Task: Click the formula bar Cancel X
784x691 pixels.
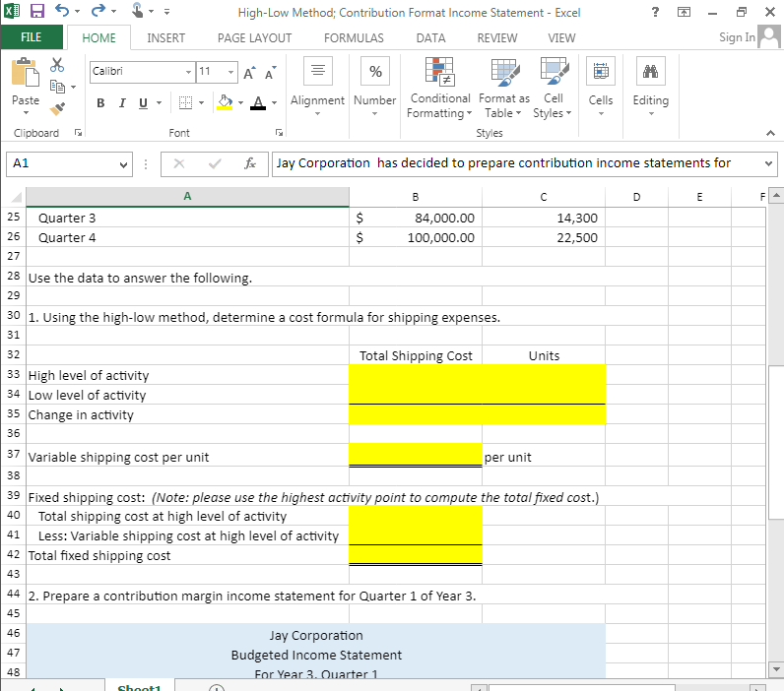Action: pos(179,163)
